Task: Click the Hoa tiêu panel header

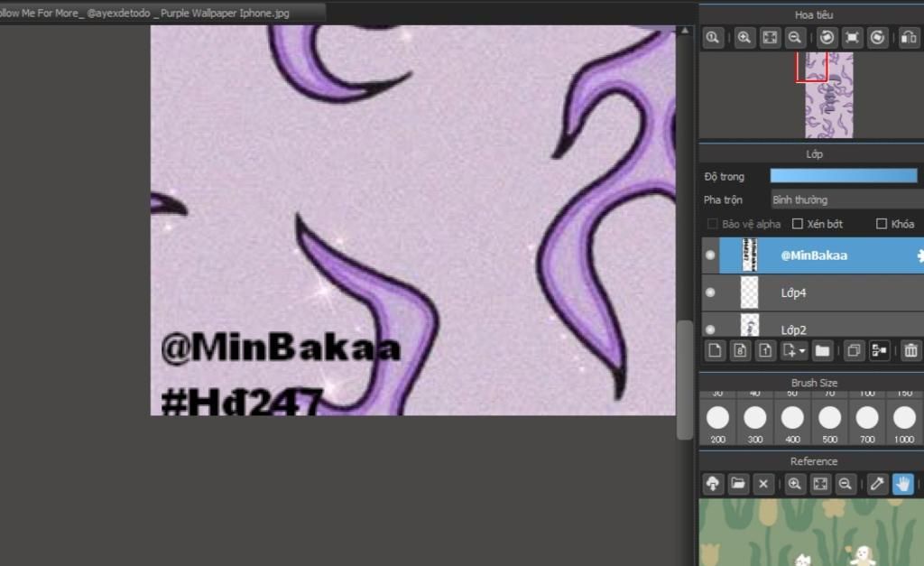Action: tap(813, 14)
